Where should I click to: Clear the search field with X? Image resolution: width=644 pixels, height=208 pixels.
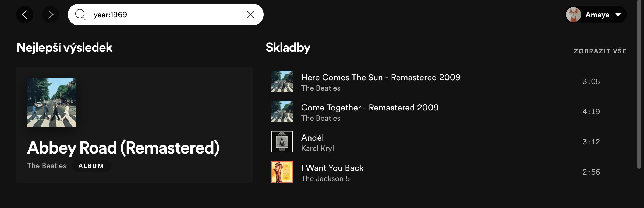(250, 15)
